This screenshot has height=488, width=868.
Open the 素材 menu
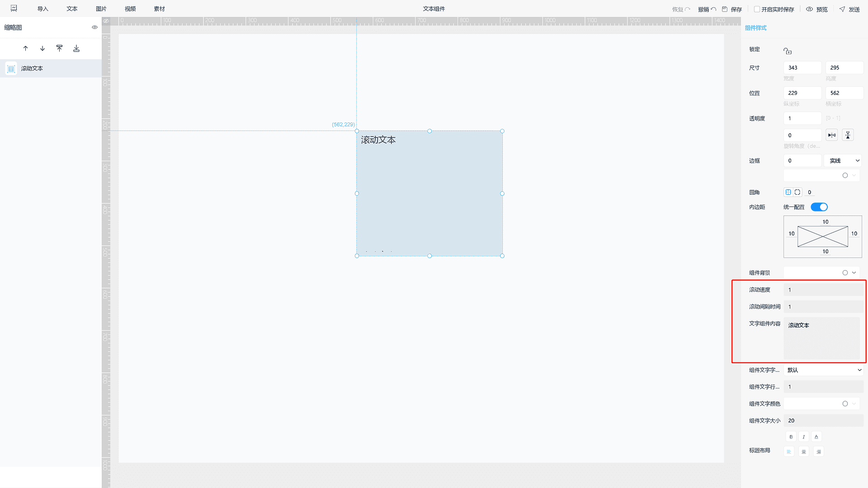point(160,9)
